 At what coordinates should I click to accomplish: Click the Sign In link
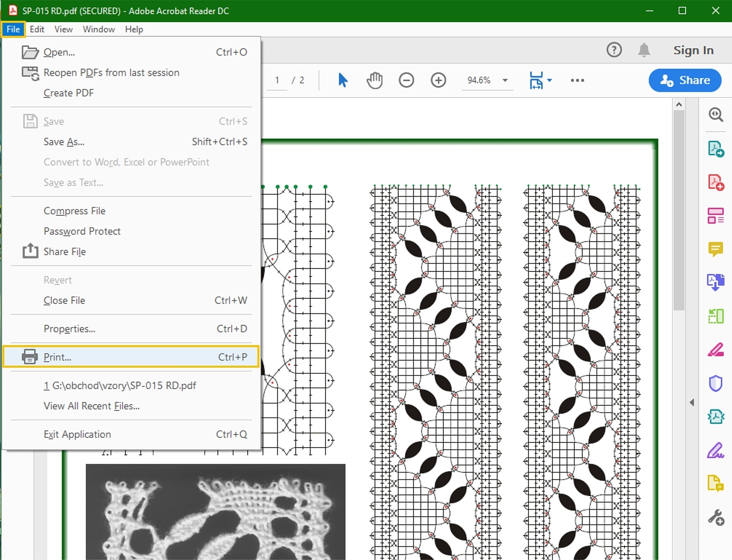click(693, 50)
